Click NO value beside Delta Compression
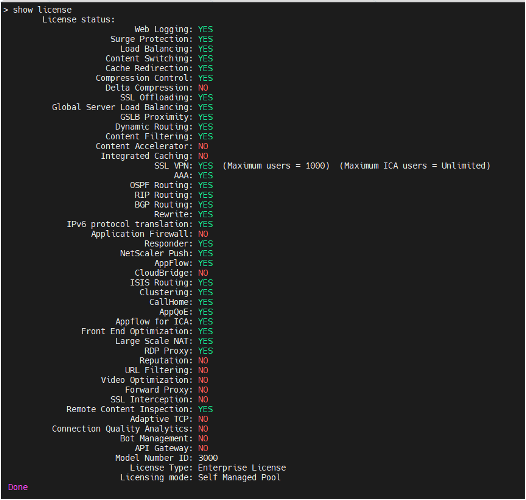This screenshot has width=526, height=500. coord(203,88)
